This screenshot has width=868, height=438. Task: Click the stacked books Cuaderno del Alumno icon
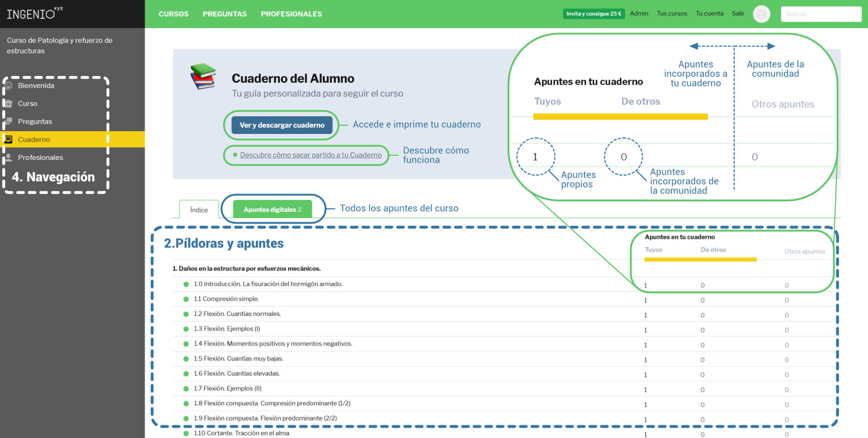click(x=203, y=76)
